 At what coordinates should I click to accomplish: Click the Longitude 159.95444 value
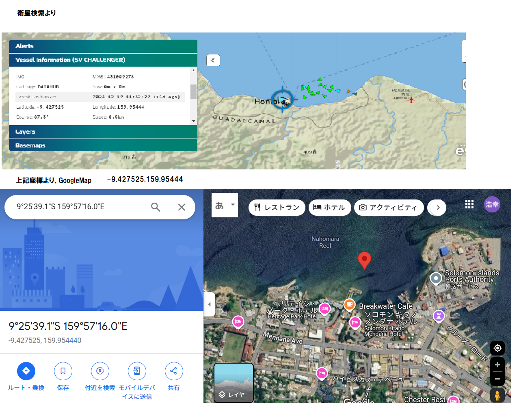(x=131, y=107)
